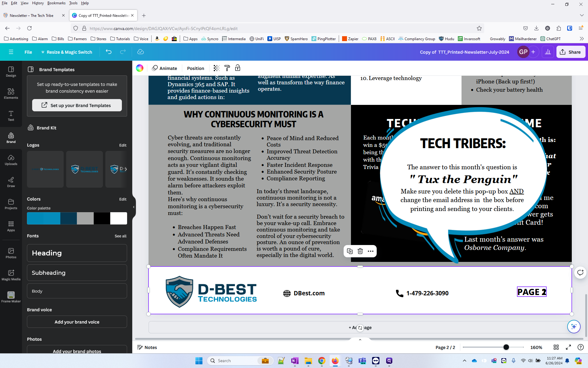This screenshot has height=368, width=588.
Task: Open the Bookmarks menu
Action: 56,3
